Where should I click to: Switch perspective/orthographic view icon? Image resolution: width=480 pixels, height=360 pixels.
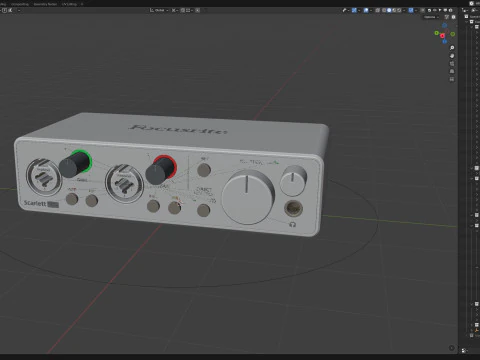tap(452, 71)
